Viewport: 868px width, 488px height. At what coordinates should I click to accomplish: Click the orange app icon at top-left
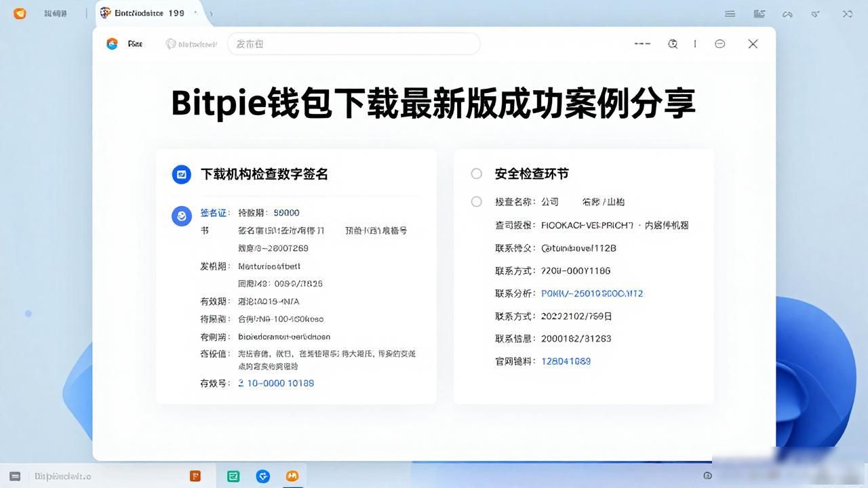(20, 13)
